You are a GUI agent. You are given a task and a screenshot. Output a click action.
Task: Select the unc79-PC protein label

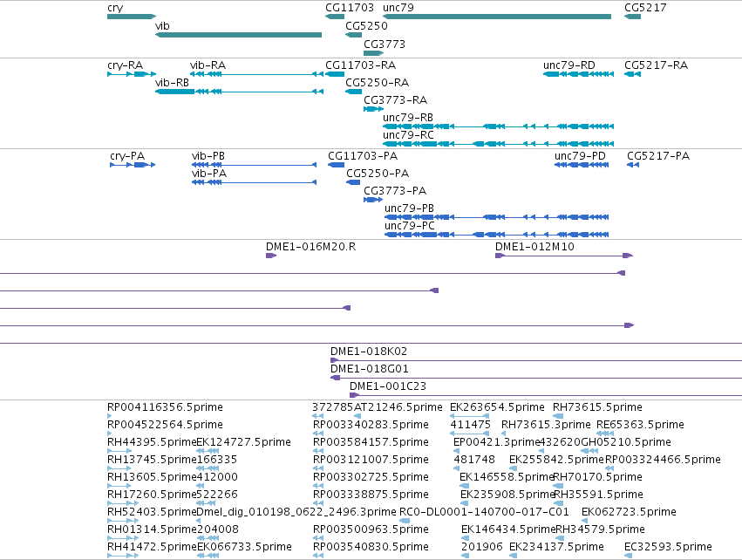pyautogui.click(x=409, y=226)
